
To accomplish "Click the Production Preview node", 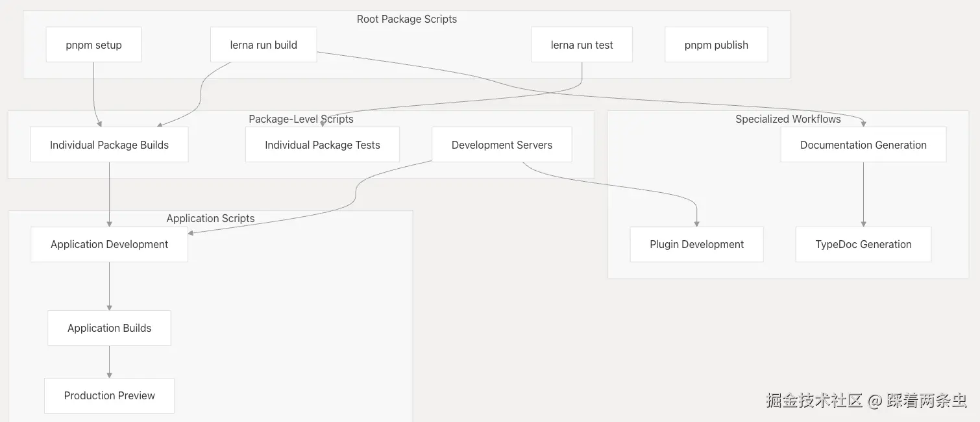I will [109, 395].
